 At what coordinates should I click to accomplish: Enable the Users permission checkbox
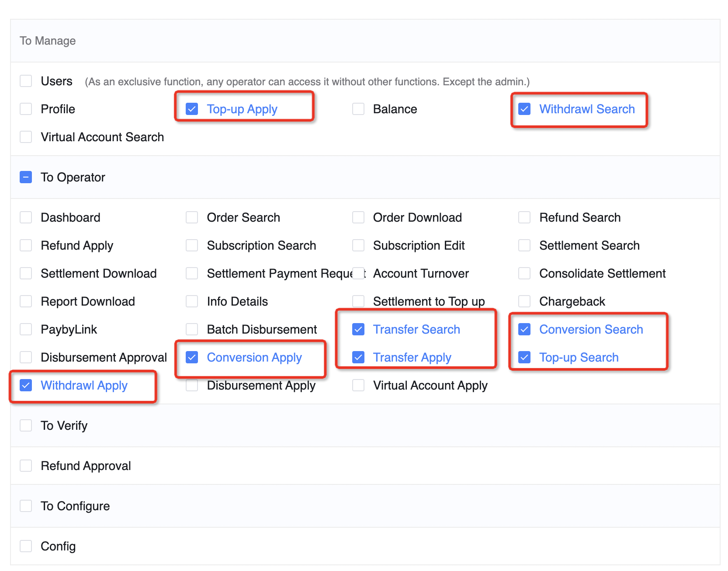pos(26,81)
